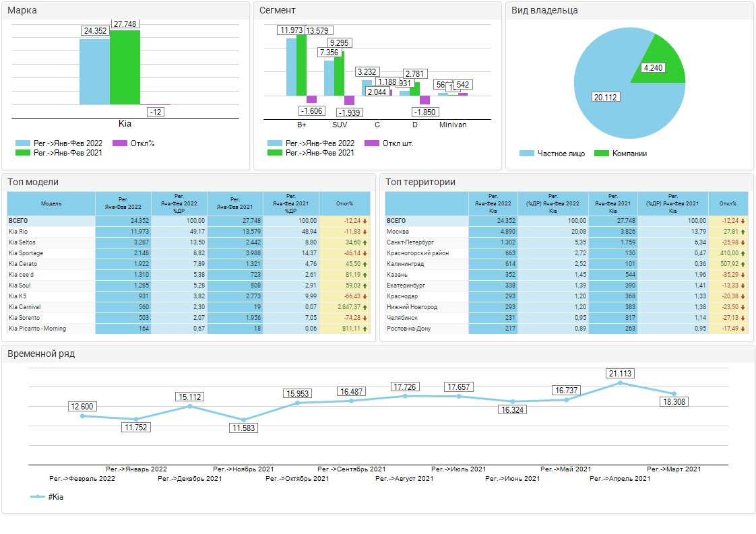
Task: Select the 21.113 data point on the line chart
Action: tap(621, 383)
